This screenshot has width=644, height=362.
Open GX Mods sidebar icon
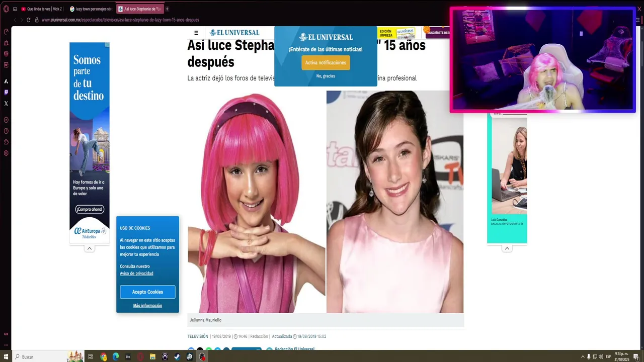(x=6, y=64)
